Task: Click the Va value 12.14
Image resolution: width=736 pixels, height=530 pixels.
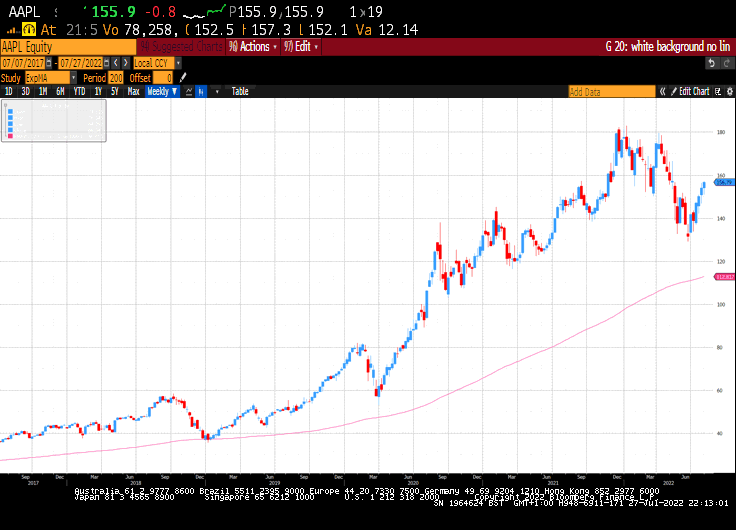Action: pyautogui.click(x=398, y=30)
